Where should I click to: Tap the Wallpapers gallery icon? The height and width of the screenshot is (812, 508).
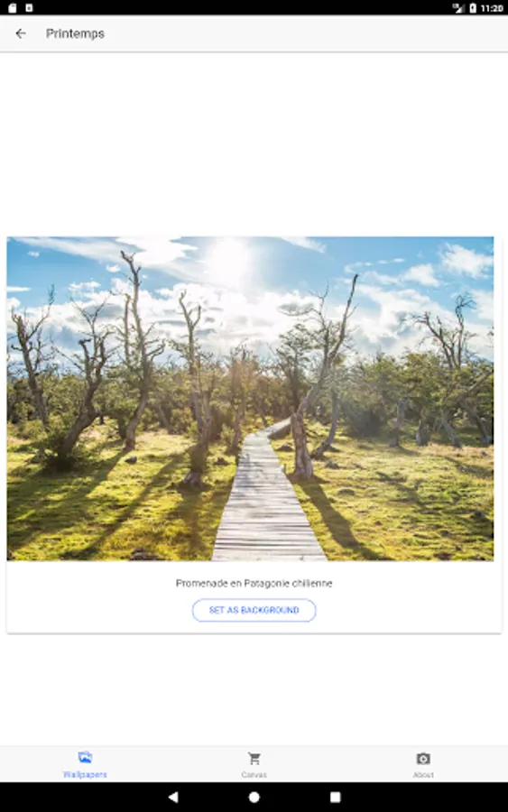85,758
